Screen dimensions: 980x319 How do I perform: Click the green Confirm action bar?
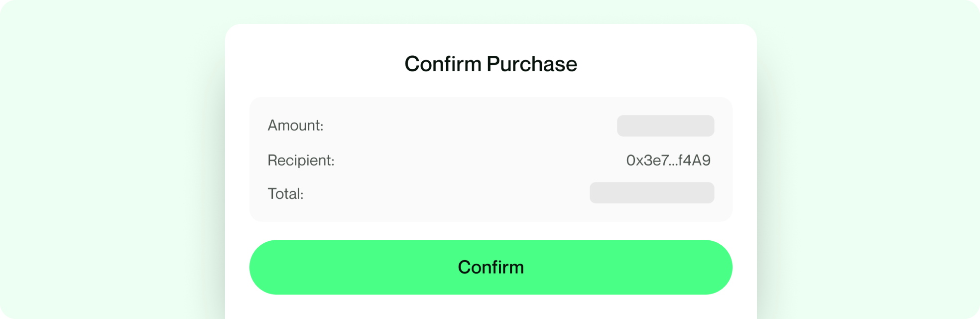[490, 267]
